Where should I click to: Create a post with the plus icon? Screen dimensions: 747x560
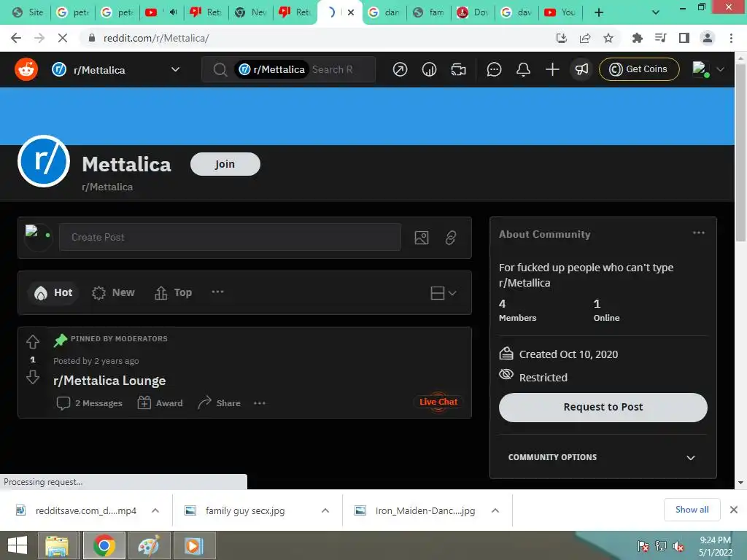(x=552, y=69)
